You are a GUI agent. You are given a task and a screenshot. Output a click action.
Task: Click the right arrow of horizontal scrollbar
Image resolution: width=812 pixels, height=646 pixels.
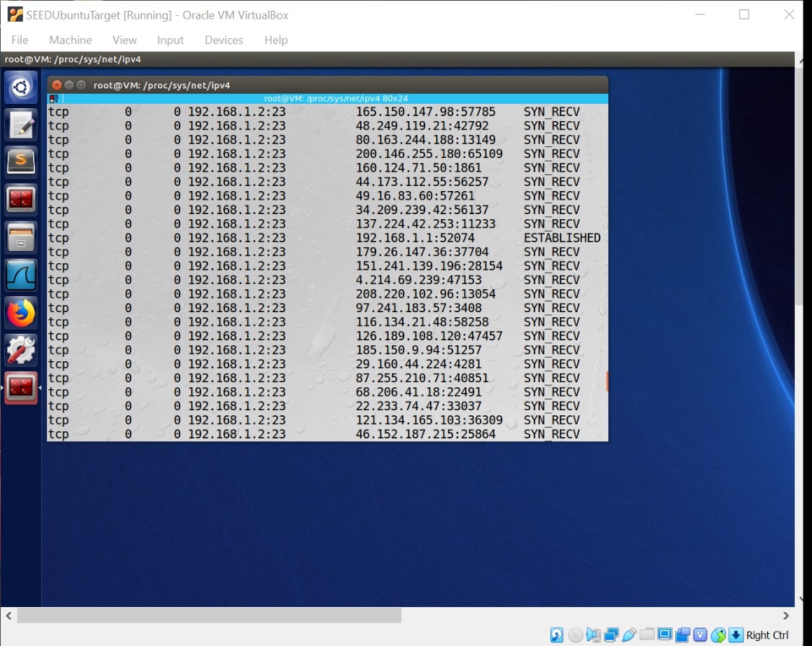pos(785,616)
